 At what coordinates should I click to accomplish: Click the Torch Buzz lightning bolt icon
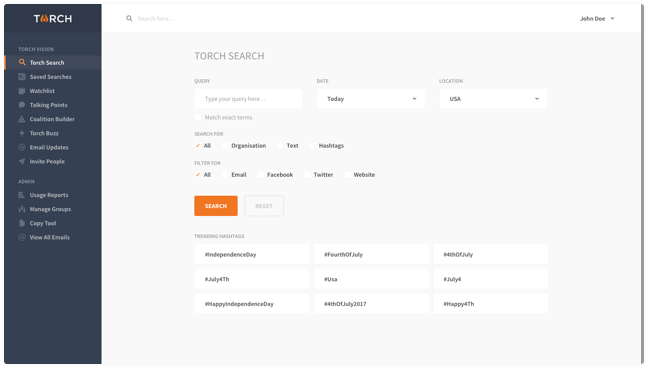point(22,133)
